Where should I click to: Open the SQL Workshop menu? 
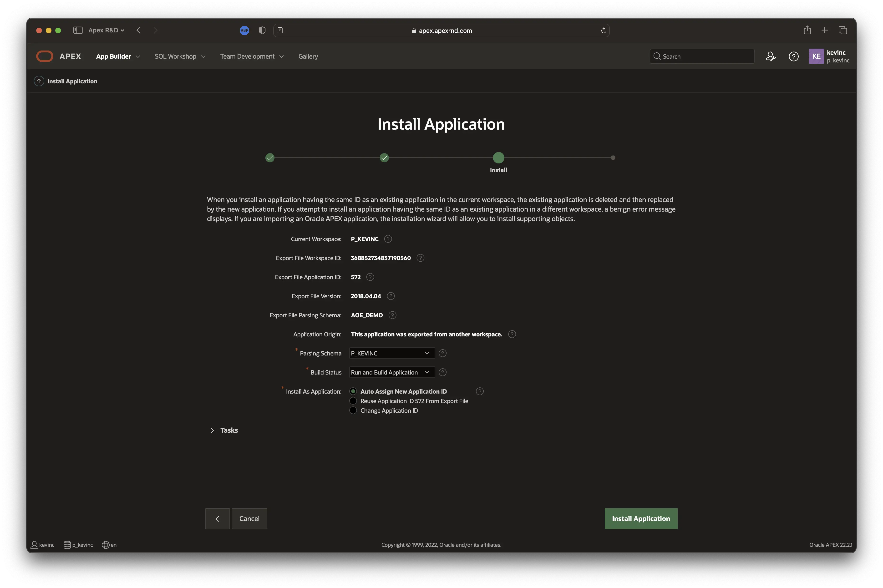pyautogui.click(x=180, y=56)
